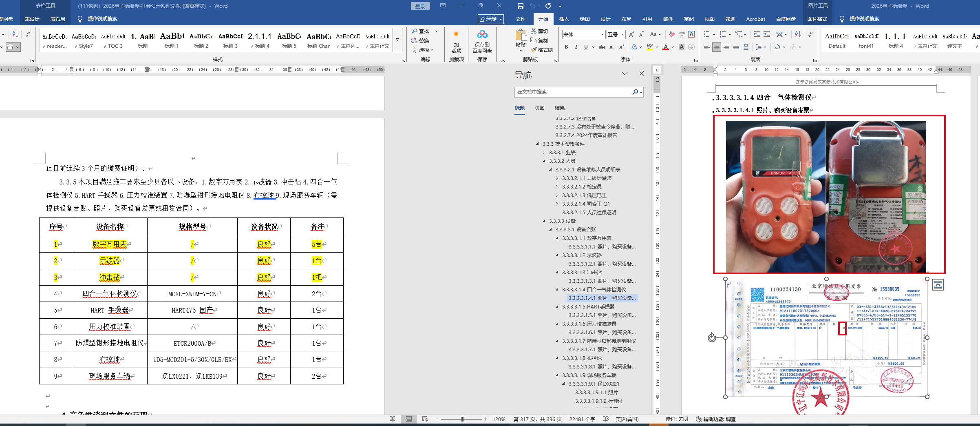Click the Cut scissors icon
980x426 pixels.
pos(534,31)
